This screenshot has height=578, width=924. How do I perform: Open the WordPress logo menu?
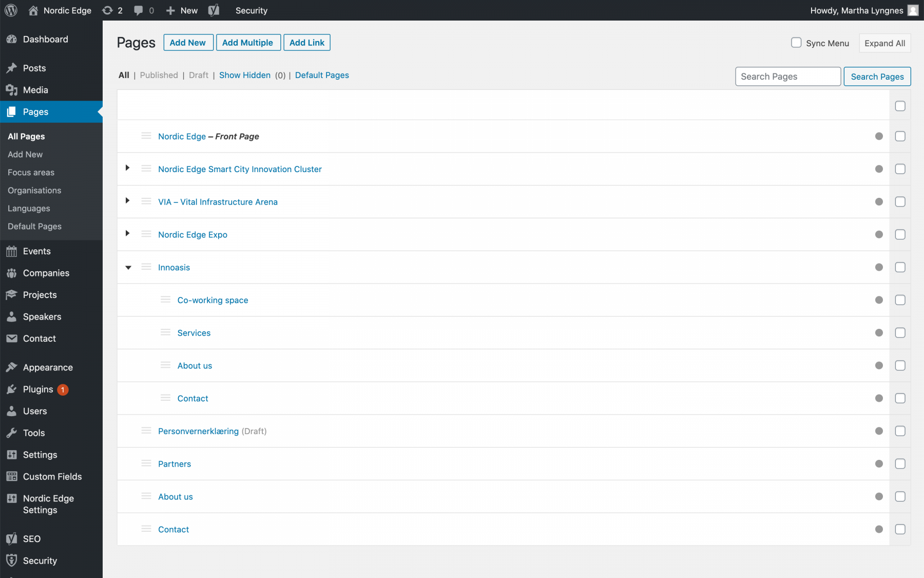(11, 10)
